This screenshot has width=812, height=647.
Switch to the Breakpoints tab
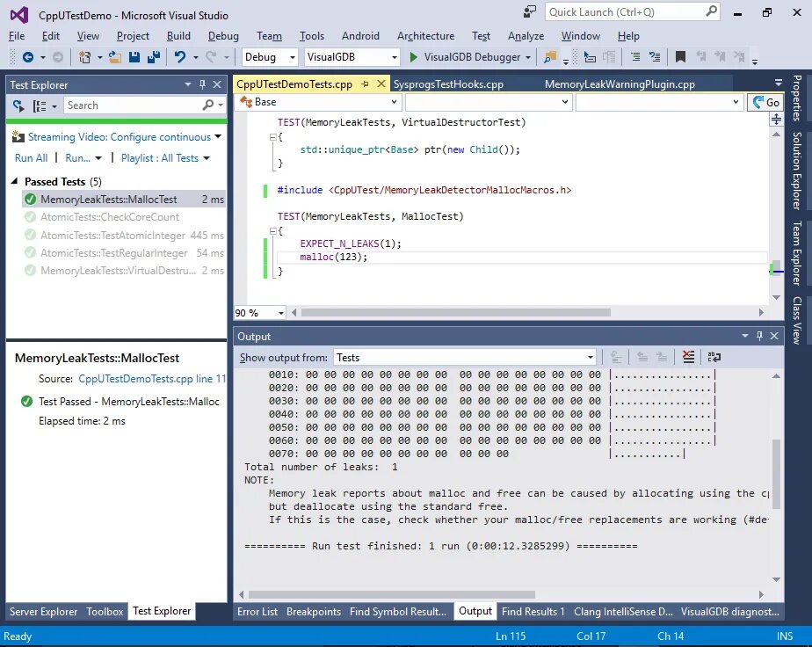coord(314,611)
